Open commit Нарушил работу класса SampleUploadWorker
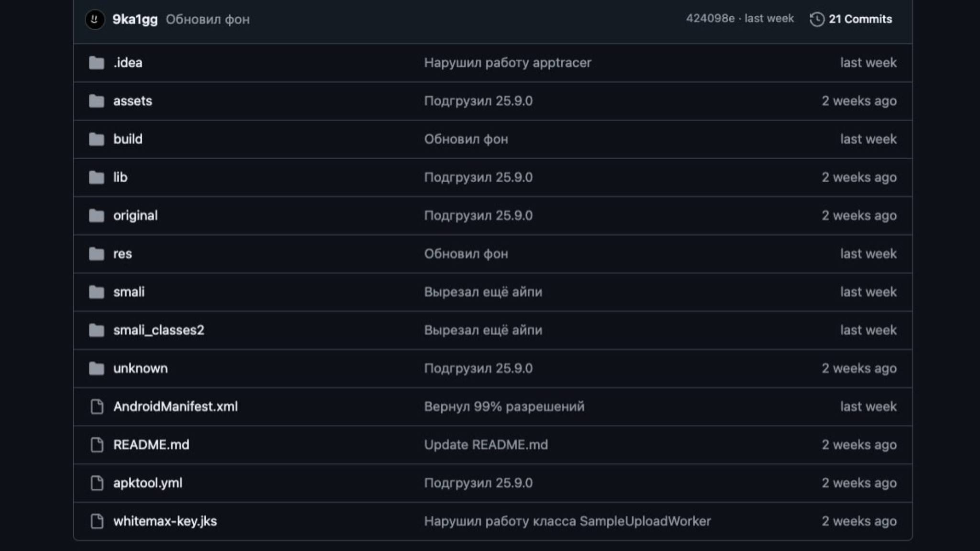This screenshot has height=551, width=980. tap(568, 521)
